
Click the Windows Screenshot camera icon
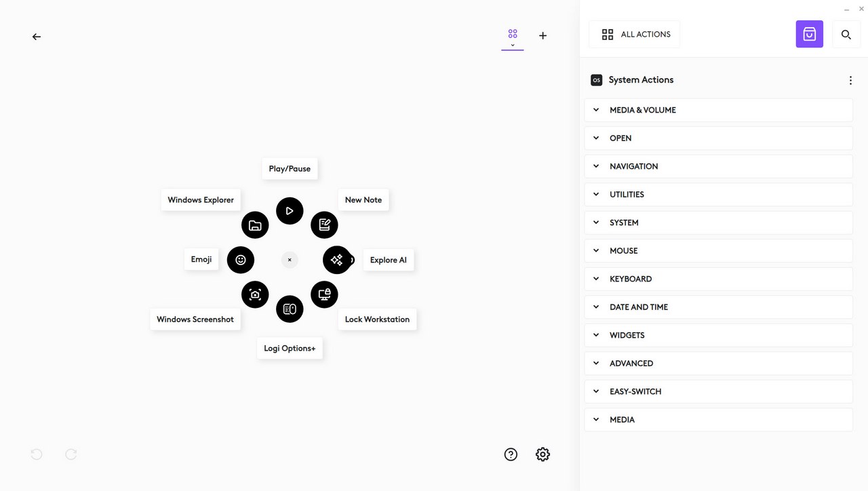[x=255, y=294]
